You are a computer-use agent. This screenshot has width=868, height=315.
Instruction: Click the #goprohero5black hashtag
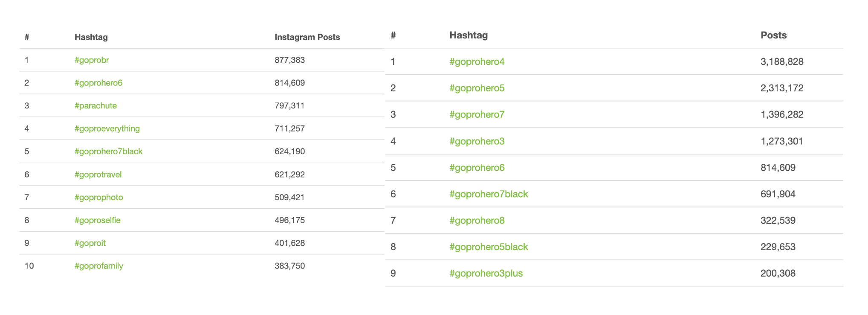(x=489, y=247)
